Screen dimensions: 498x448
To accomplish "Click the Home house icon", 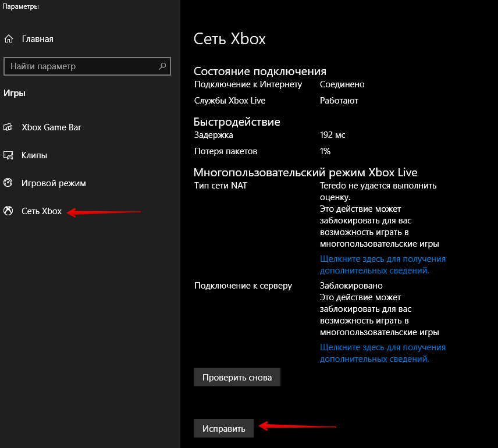I will (x=9, y=39).
